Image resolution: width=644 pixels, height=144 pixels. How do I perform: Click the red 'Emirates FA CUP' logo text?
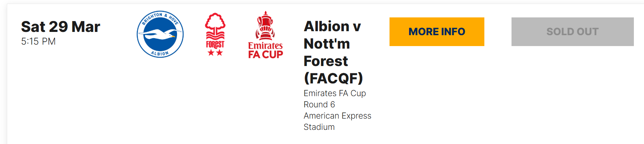click(265, 50)
